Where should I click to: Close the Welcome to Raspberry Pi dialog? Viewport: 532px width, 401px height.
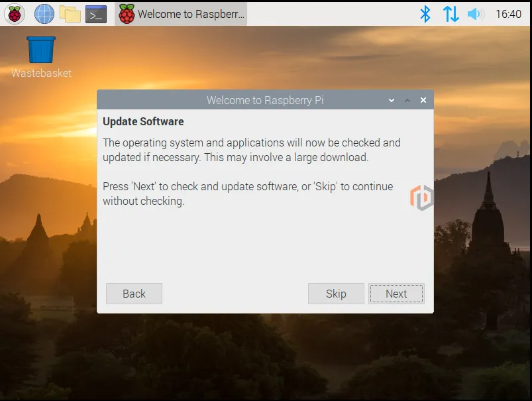[x=423, y=100]
